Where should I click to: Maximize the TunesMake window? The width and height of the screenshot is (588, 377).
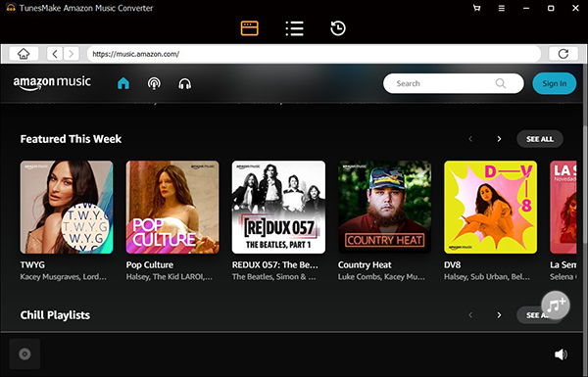coord(551,8)
